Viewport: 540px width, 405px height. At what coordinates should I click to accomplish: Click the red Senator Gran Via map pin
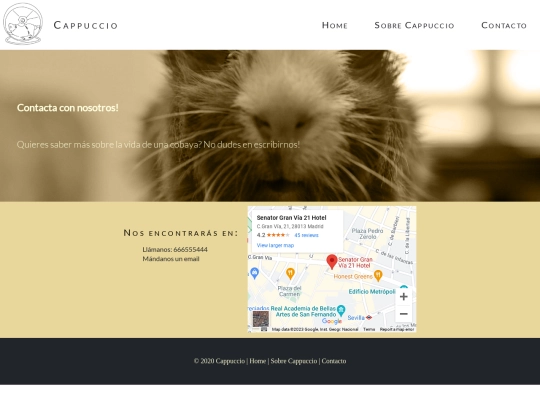pos(332,262)
